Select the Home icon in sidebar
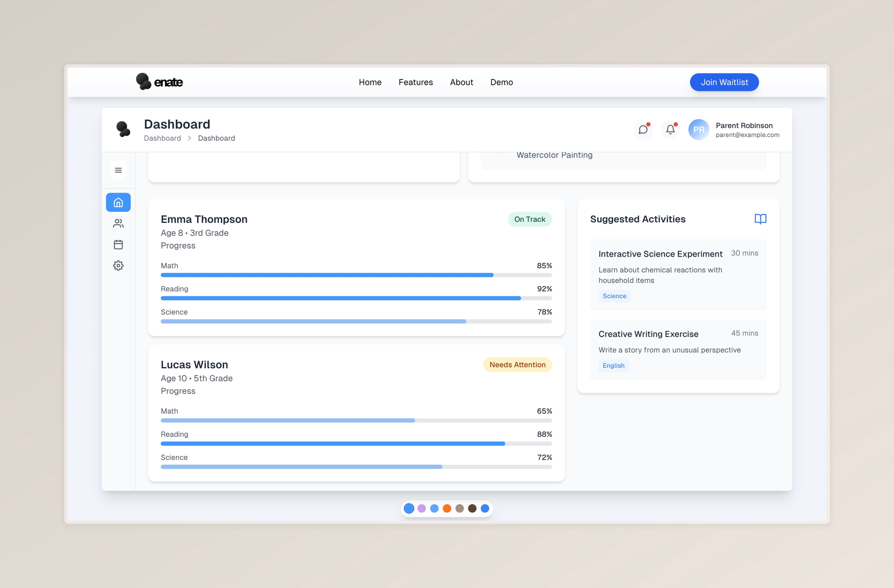This screenshot has height=588, width=894. [x=118, y=202]
